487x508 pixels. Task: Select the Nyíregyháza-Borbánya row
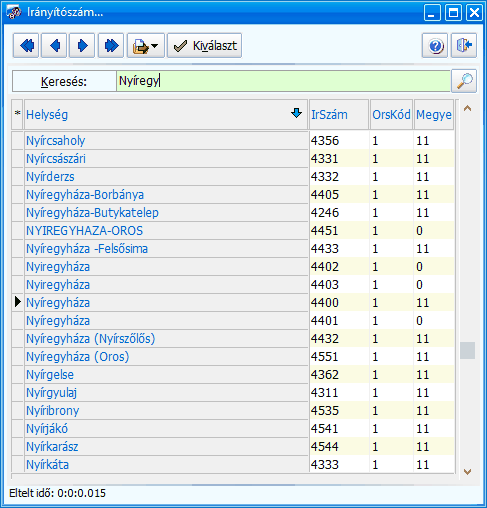pos(233,195)
